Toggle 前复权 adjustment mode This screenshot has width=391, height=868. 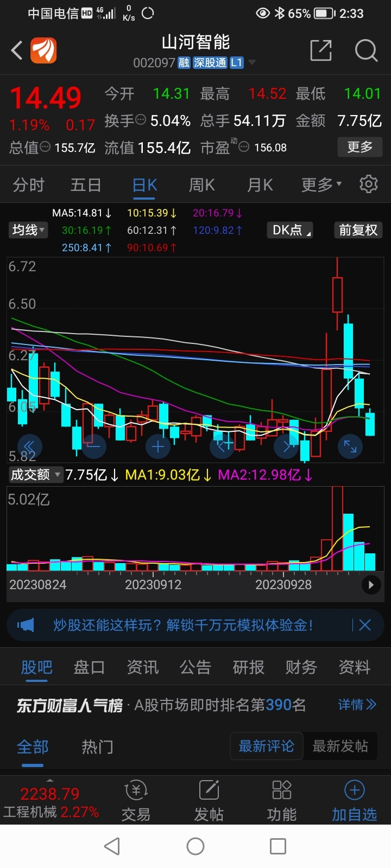click(358, 230)
